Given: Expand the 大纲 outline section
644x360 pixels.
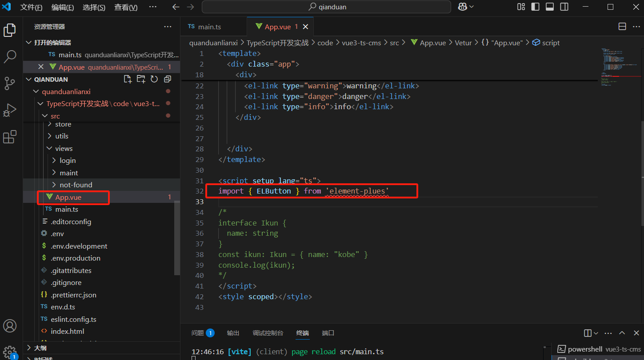Looking at the screenshot, I should (29, 348).
